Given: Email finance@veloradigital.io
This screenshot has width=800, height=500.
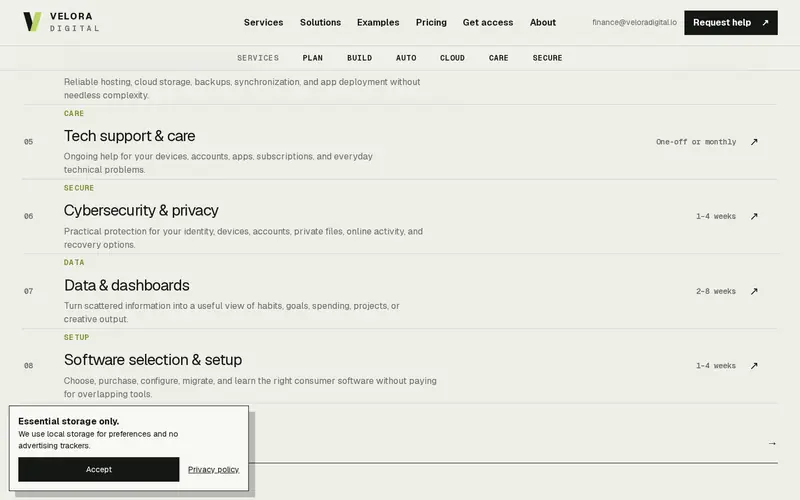Looking at the screenshot, I should click(634, 22).
